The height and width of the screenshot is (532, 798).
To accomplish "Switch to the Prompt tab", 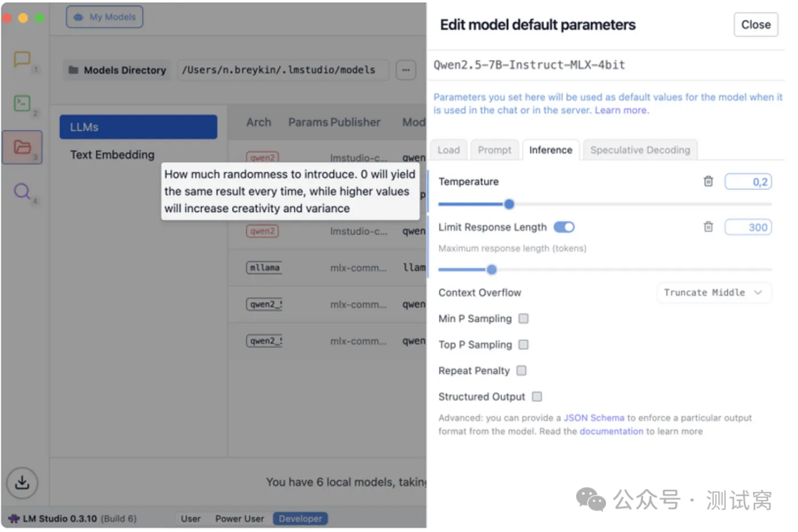I will [x=494, y=150].
